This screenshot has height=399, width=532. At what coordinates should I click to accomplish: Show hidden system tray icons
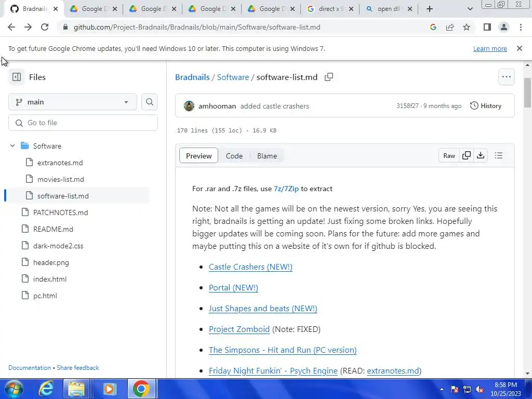[x=442, y=390]
